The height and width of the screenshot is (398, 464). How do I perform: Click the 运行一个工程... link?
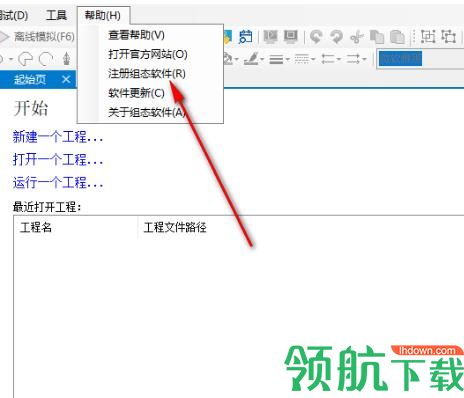point(58,183)
